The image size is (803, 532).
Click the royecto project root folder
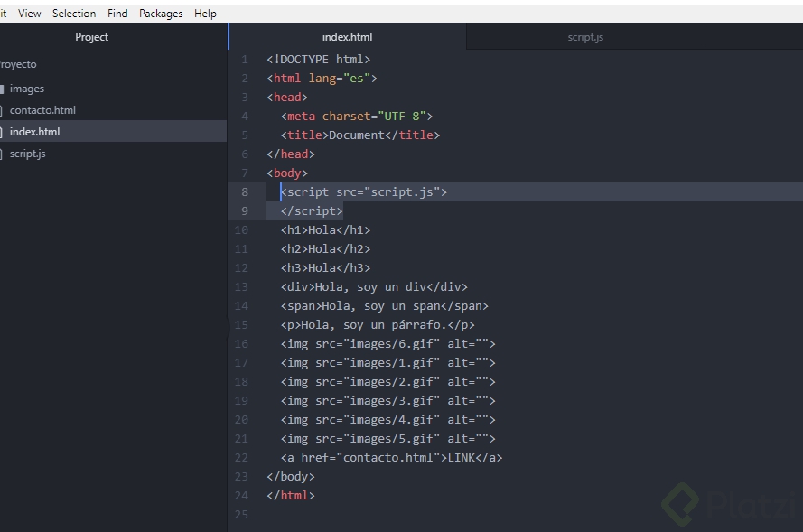tap(18, 64)
